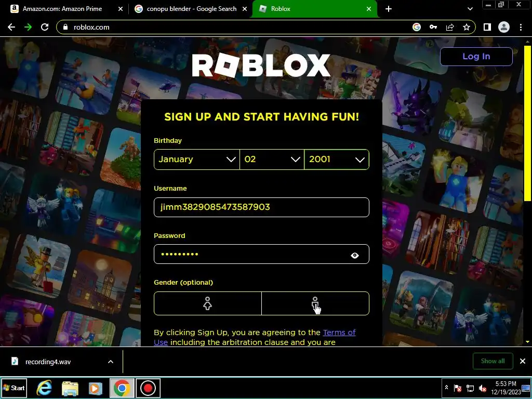532x399 pixels.
Task: Open the Chrome profile avatar
Action: point(504,27)
